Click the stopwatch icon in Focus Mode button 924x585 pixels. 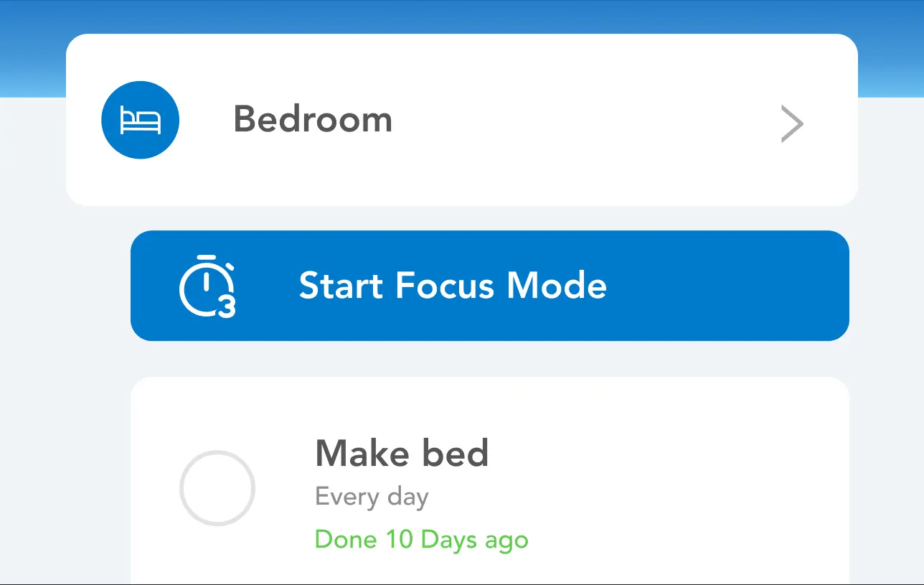[207, 286]
